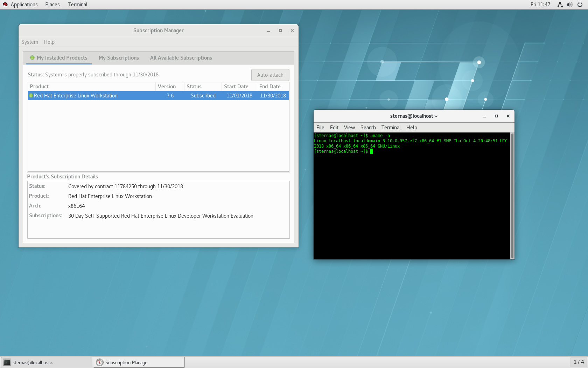This screenshot has width=588, height=368.
Task: Click the terminal prompt cursor
Action: pyautogui.click(x=371, y=151)
